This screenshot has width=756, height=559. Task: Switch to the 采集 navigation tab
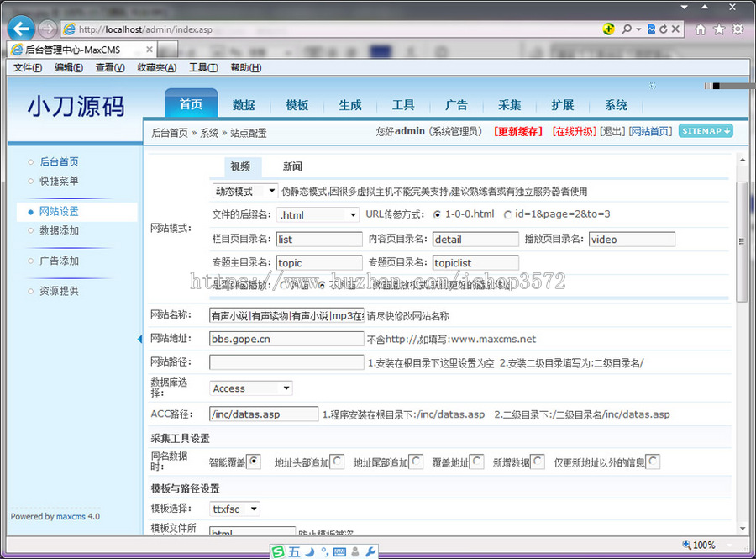click(x=510, y=105)
